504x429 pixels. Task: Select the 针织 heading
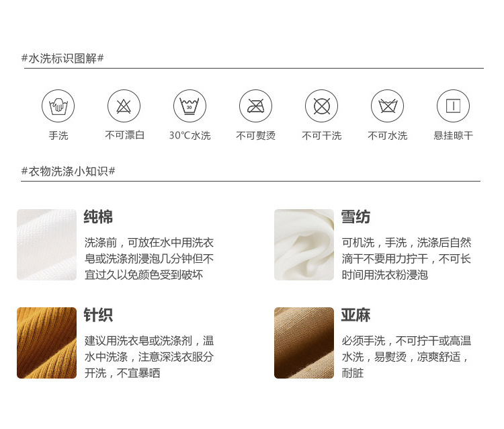coord(98,315)
